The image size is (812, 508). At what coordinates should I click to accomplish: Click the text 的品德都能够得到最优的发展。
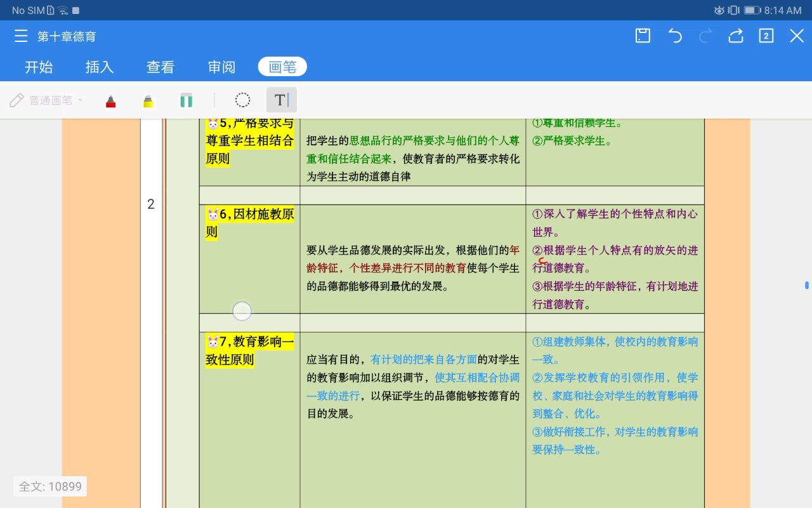click(378, 286)
